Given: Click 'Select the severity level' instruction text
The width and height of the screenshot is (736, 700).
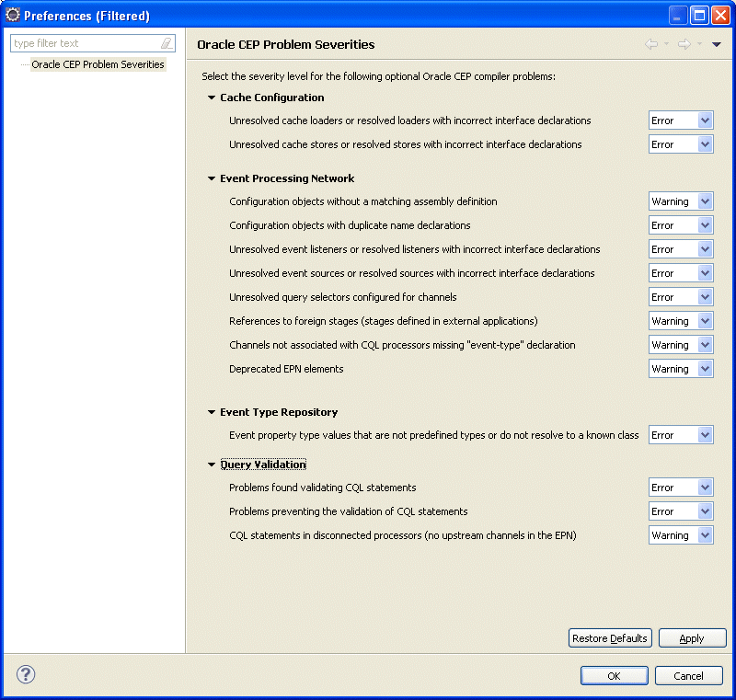Looking at the screenshot, I should coord(378,76).
